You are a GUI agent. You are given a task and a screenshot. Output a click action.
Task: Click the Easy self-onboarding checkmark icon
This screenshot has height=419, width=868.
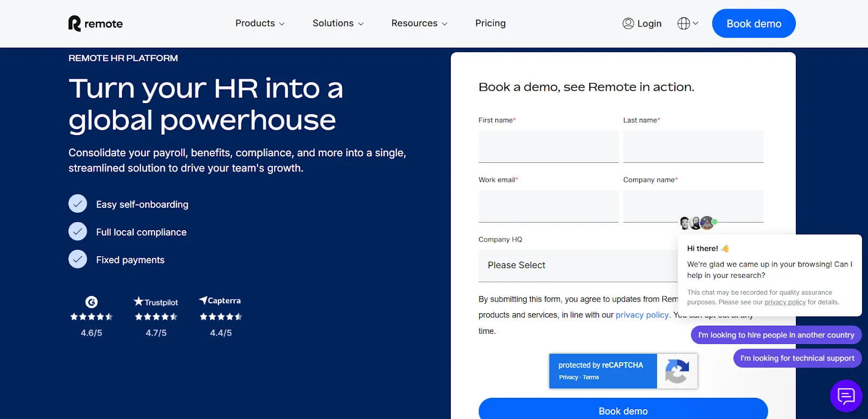(78, 204)
